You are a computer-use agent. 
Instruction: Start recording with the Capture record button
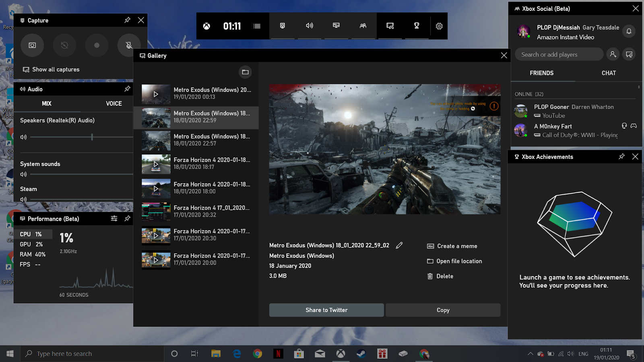coord(97,45)
